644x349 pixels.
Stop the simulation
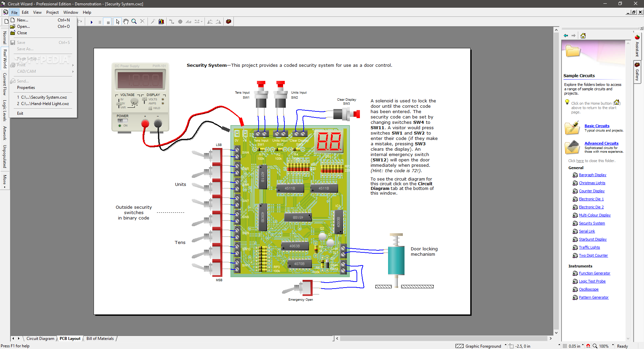[108, 22]
